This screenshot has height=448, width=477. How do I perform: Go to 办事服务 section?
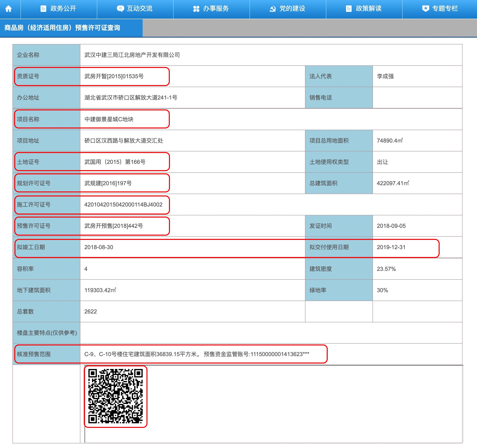pyautogui.click(x=216, y=9)
